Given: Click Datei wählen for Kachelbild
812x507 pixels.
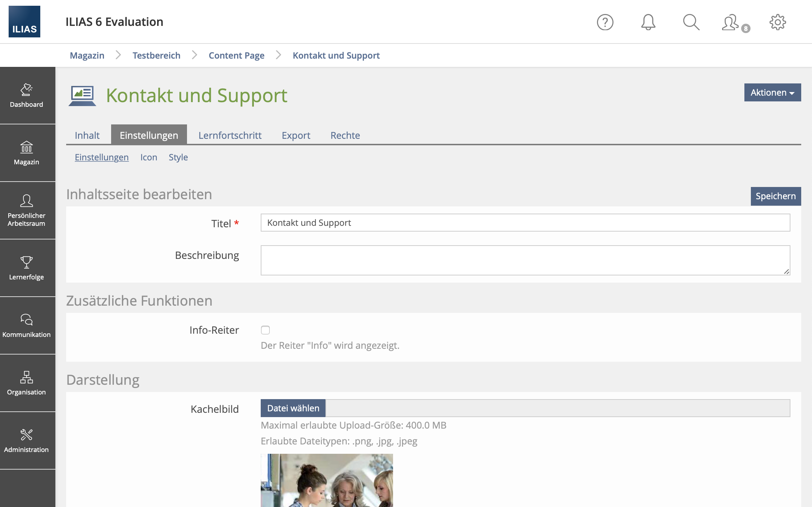Looking at the screenshot, I should [x=293, y=408].
